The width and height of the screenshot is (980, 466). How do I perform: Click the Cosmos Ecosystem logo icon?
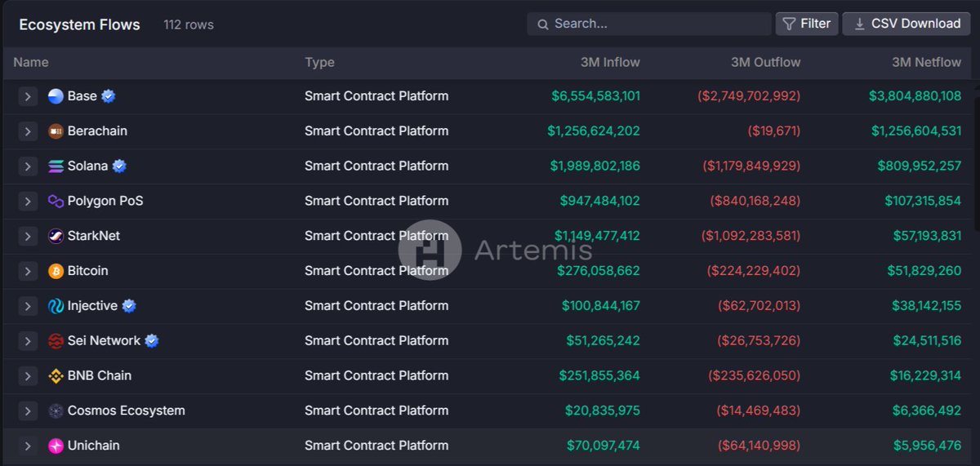point(56,411)
